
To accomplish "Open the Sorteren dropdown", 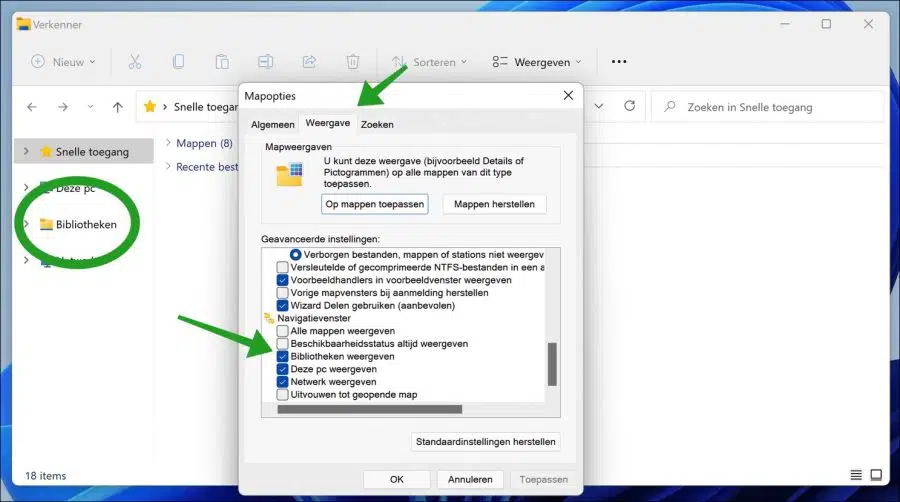I will [x=429, y=62].
